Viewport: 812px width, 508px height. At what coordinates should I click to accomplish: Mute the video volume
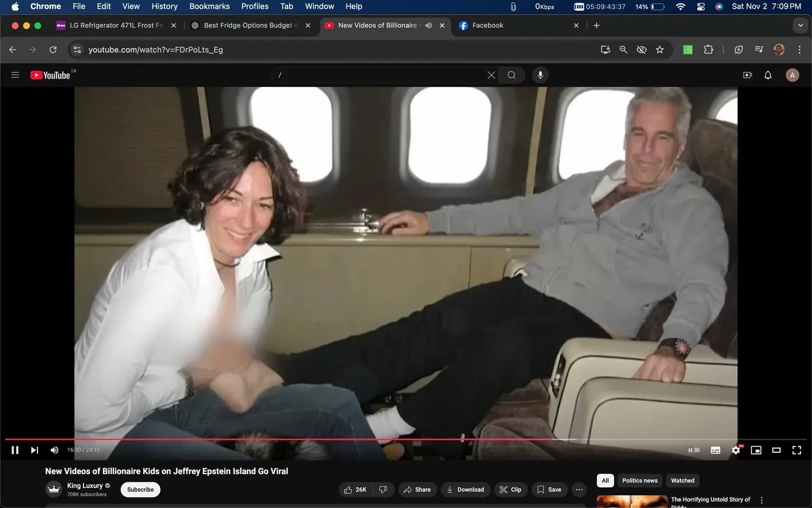pyautogui.click(x=54, y=450)
